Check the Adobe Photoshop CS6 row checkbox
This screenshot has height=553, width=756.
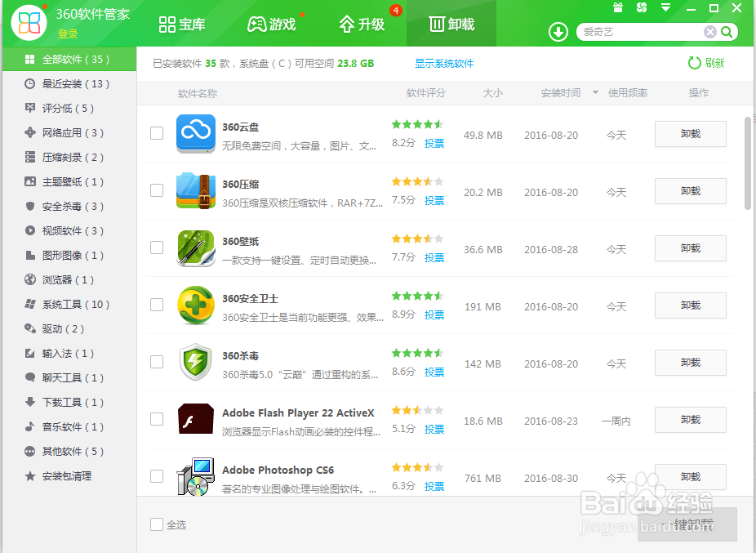click(x=157, y=476)
